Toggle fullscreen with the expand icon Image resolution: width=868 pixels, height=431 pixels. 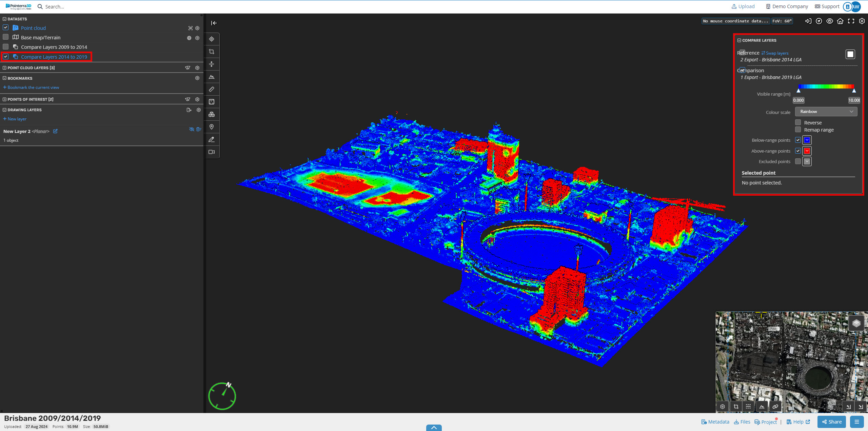[x=851, y=21]
